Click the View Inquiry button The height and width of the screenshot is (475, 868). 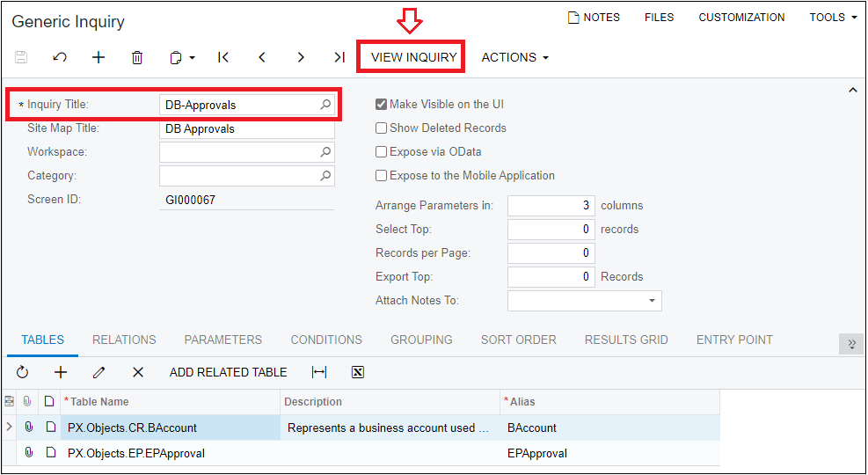(x=413, y=57)
